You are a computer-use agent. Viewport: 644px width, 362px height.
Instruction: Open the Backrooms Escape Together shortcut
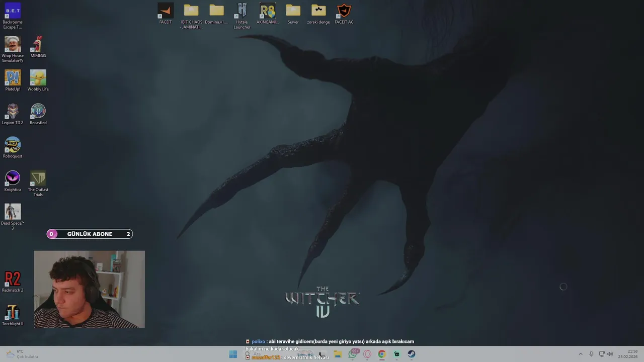pos(13,16)
